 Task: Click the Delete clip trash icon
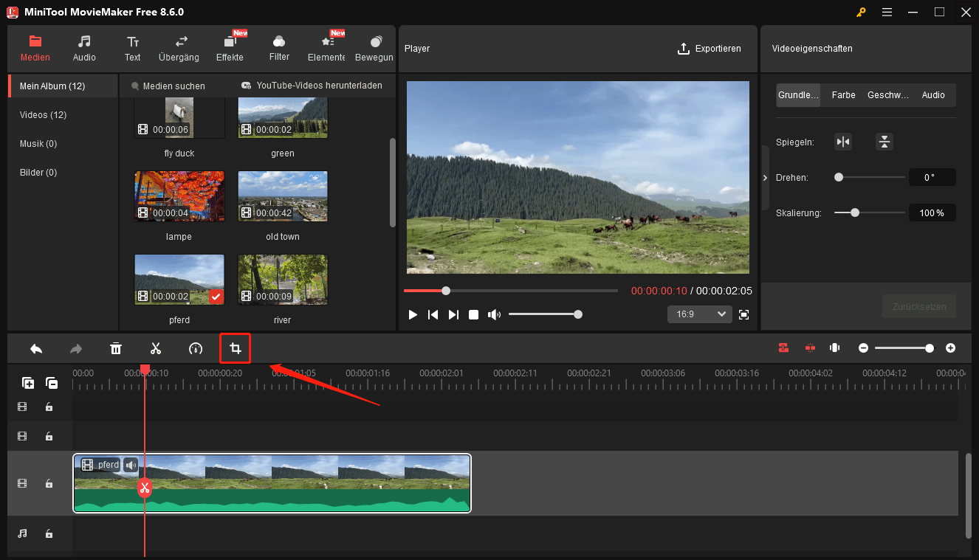(x=116, y=348)
